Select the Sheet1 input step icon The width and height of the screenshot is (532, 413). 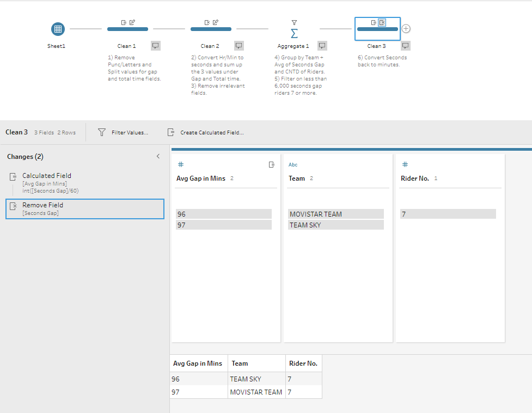(x=58, y=29)
